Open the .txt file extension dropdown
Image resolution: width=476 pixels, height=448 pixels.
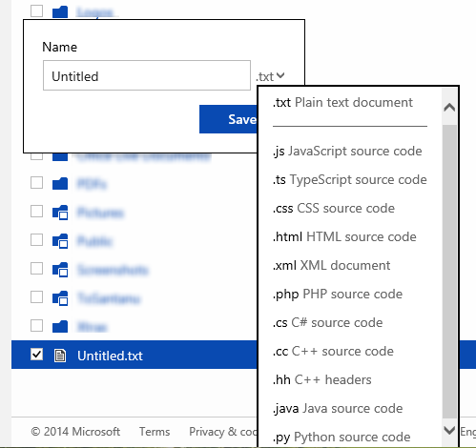(270, 76)
